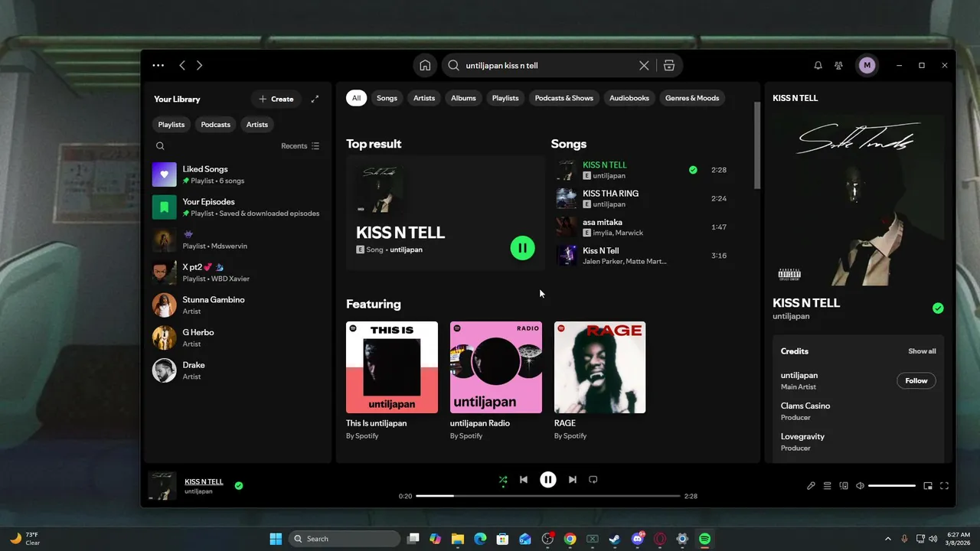
Task: Pause playback in the player bar
Action: pos(548,480)
